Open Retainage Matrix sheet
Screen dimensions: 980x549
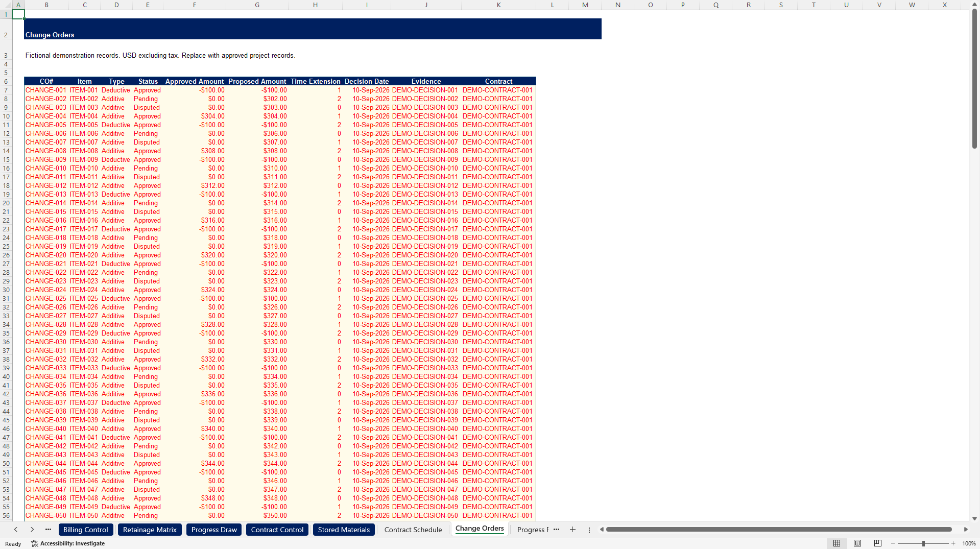coord(150,530)
